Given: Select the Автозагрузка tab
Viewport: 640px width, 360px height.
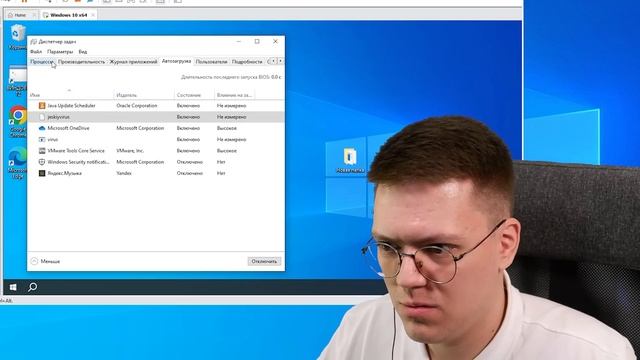Looking at the screenshot, I should click(176, 61).
